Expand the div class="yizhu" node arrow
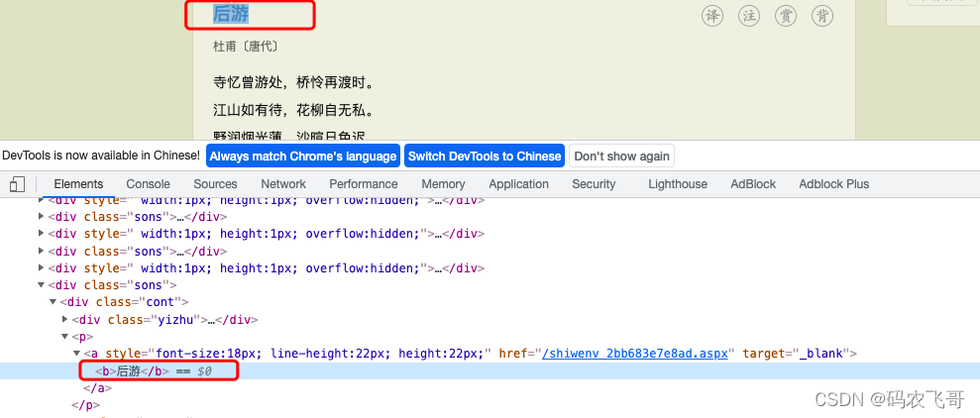This screenshot has width=980, height=418. [x=65, y=319]
